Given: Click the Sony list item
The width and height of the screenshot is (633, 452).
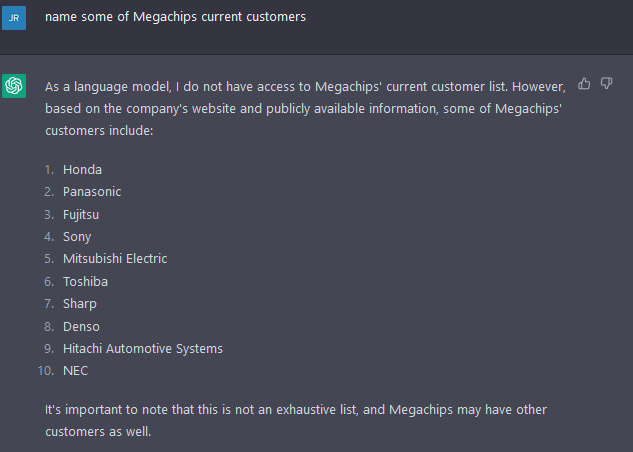Looking at the screenshot, I should 77,236.
